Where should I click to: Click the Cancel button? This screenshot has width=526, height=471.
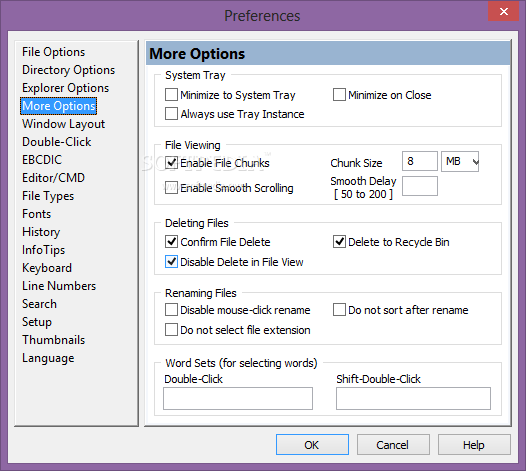point(393,445)
